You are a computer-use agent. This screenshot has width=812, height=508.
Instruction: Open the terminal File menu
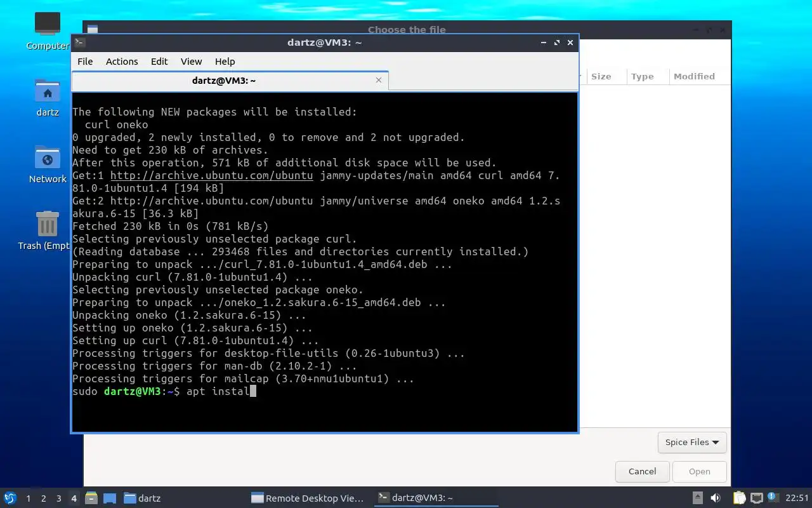coord(85,62)
